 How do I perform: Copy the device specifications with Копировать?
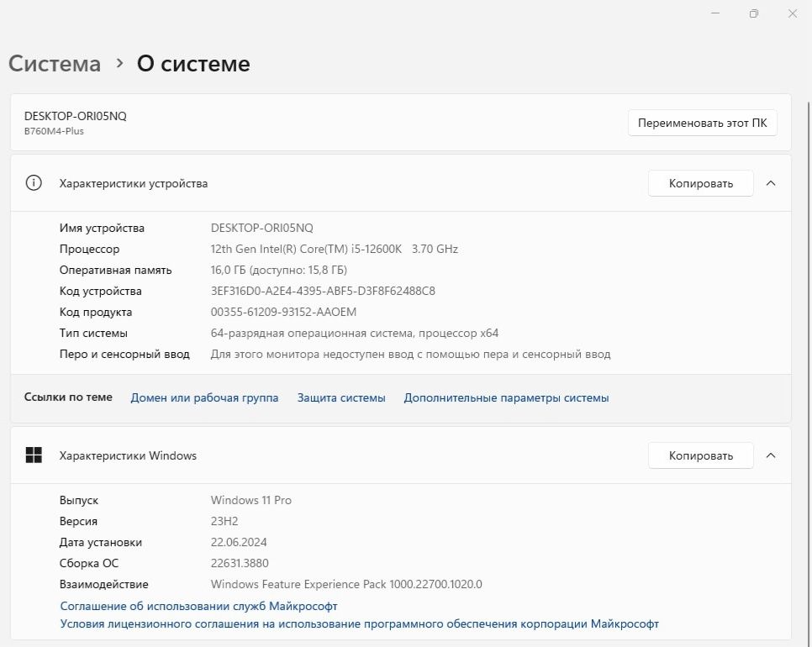coord(701,183)
